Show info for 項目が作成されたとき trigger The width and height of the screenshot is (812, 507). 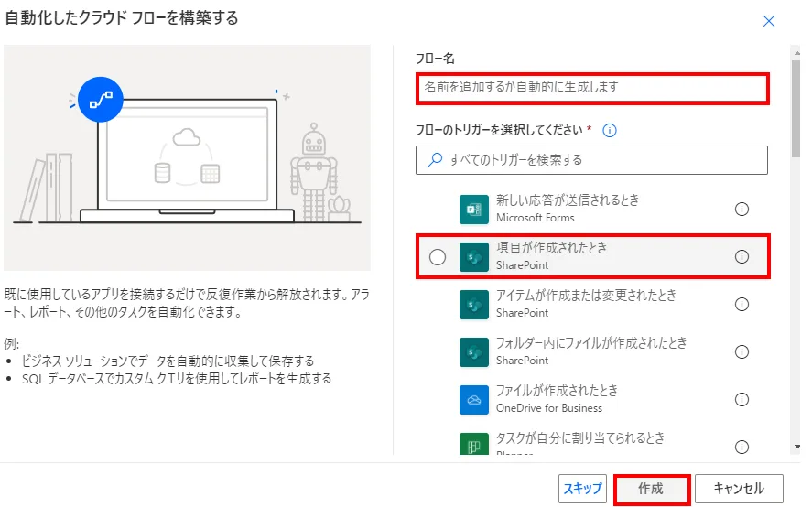pos(742,257)
